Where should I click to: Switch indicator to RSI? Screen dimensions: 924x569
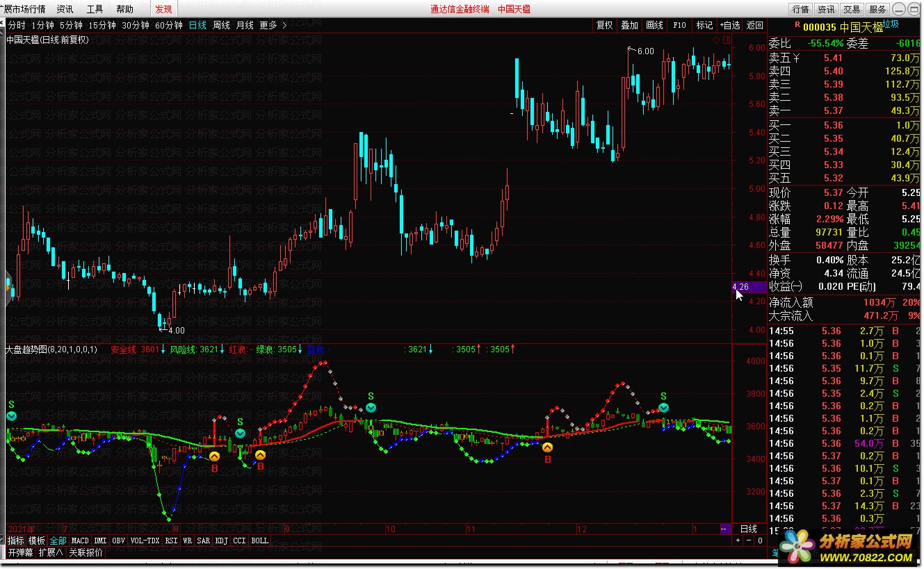[x=171, y=541]
